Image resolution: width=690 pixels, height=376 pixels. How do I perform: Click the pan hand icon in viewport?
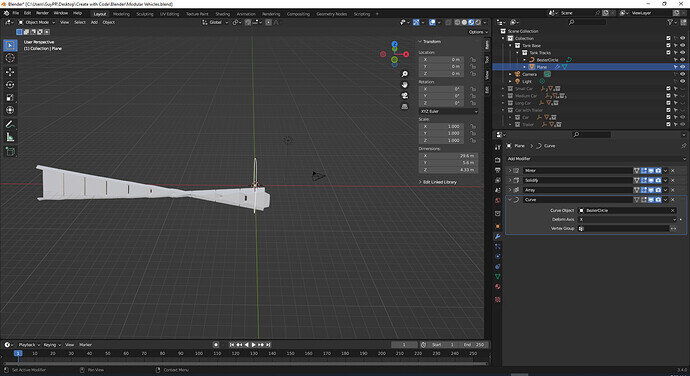tap(404, 85)
